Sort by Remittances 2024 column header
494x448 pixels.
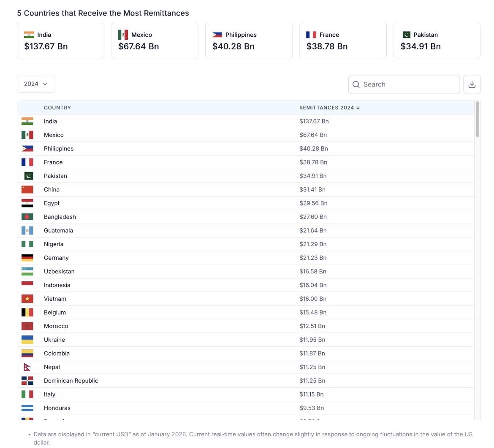[x=329, y=108]
